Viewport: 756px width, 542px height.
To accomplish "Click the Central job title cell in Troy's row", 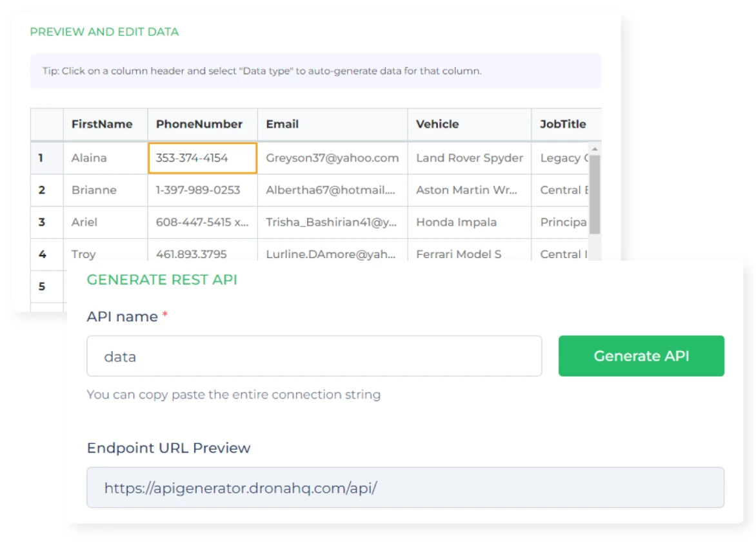I will point(561,251).
